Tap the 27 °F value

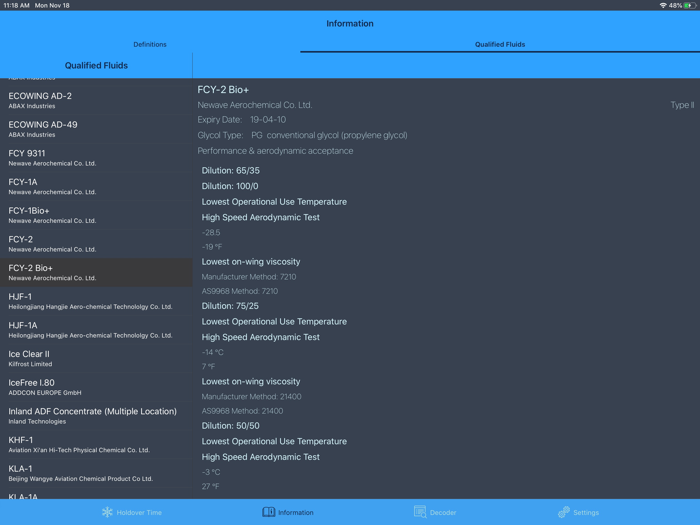(x=210, y=486)
